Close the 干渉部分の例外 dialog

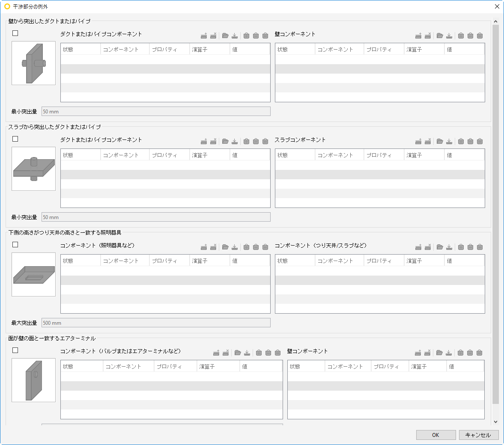(x=497, y=6)
